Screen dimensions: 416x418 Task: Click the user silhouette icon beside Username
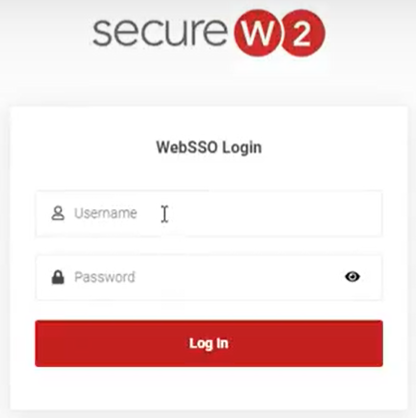pos(58,213)
